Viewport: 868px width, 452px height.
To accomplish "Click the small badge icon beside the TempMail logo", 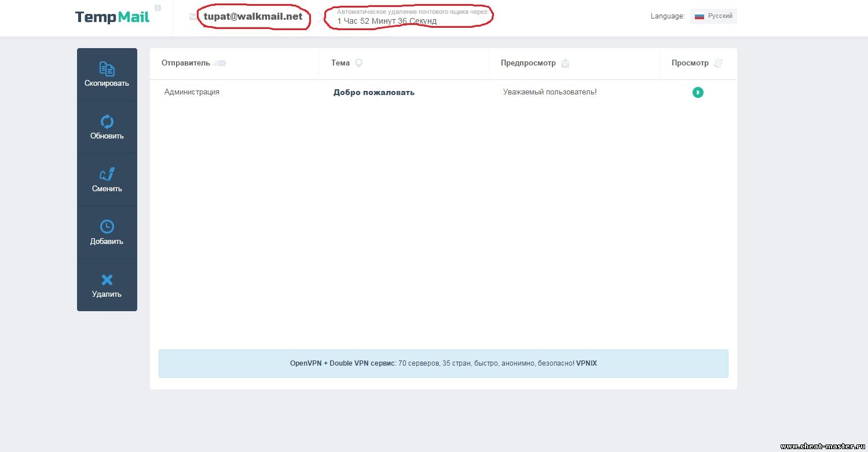I will click(158, 8).
